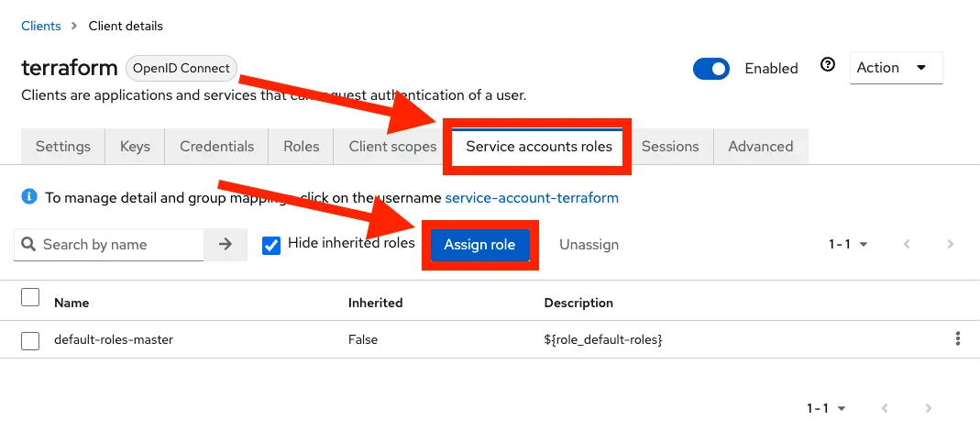Go to next page in top pagination
This screenshot has width=980, height=442.
click(x=950, y=245)
